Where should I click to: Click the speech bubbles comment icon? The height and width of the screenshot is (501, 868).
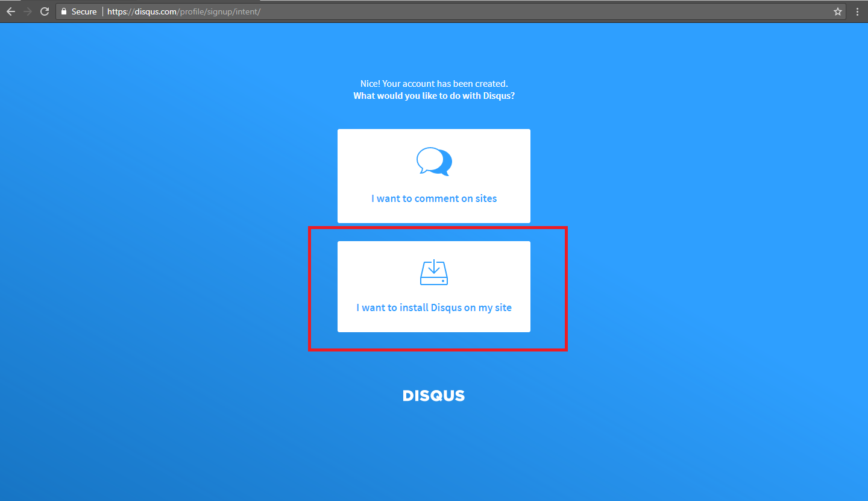pos(434,162)
